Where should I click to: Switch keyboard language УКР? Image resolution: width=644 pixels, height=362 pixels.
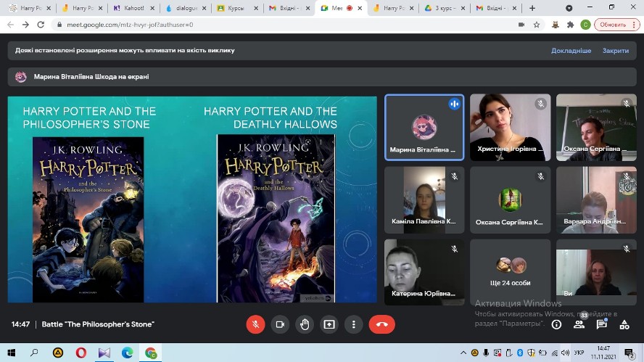click(579, 353)
